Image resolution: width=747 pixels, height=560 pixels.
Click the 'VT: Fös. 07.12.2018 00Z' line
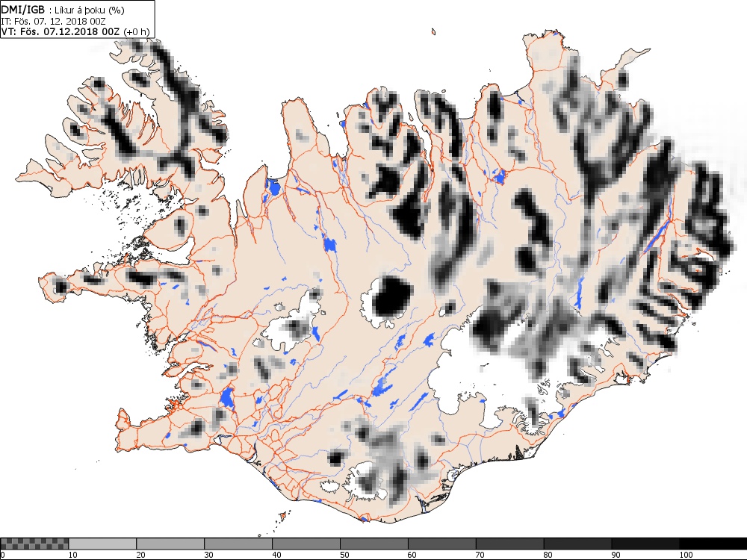61,32
